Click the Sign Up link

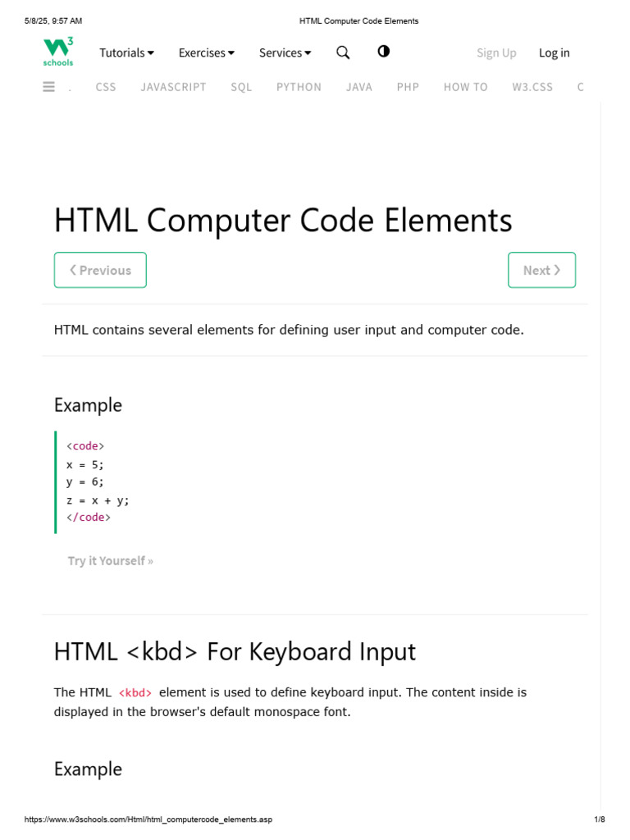click(x=496, y=53)
